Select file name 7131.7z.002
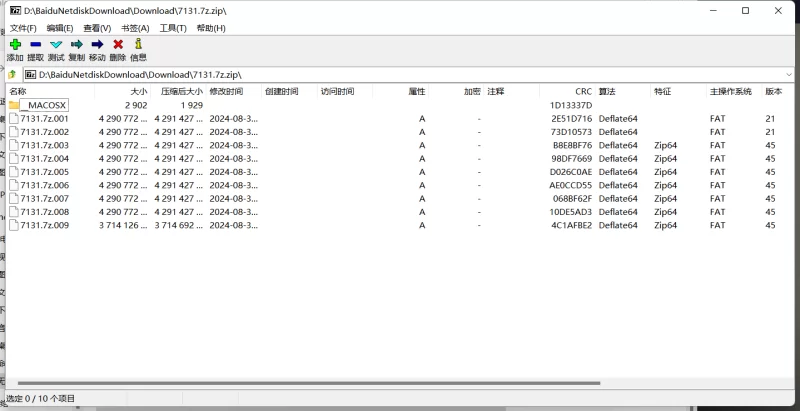 click(x=44, y=132)
